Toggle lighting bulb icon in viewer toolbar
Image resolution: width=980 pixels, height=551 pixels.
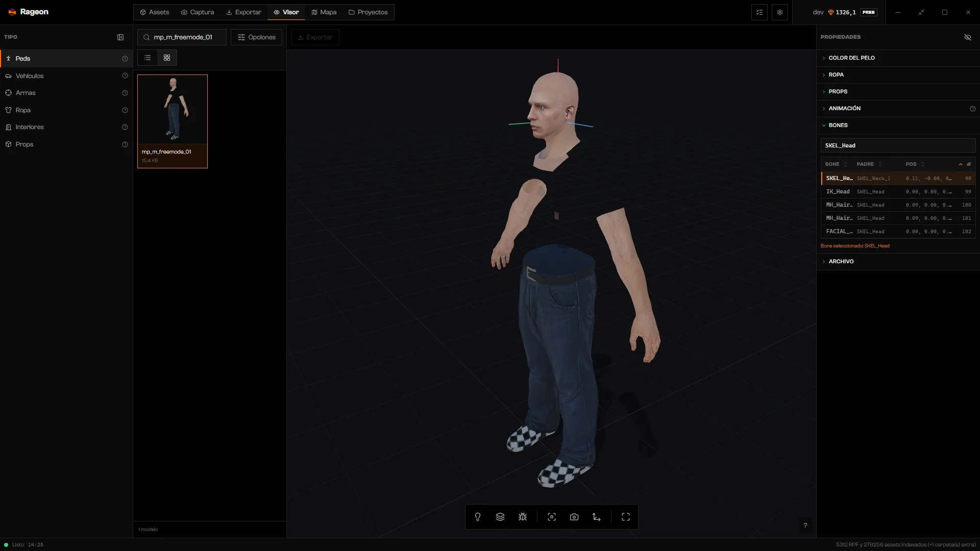(478, 517)
